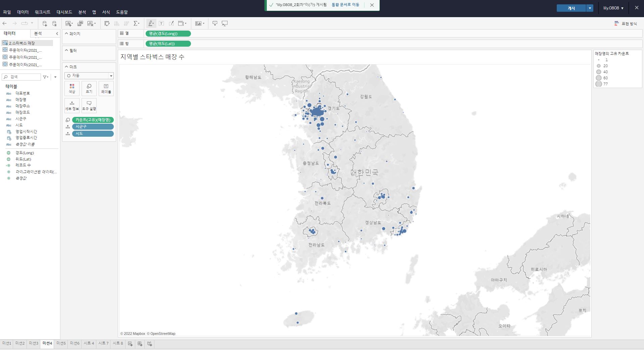
Task: Click the new story tab icon at bottom
Action: point(150,344)
